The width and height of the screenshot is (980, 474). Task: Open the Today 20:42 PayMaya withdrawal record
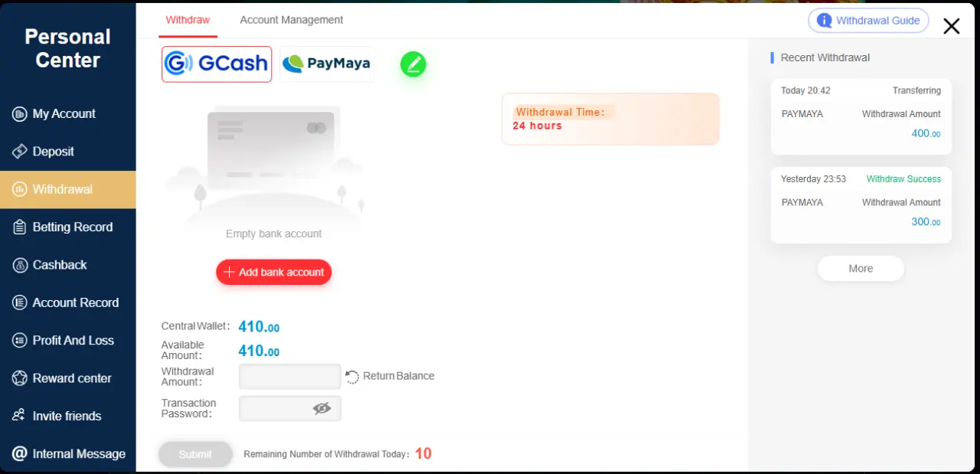861,116
